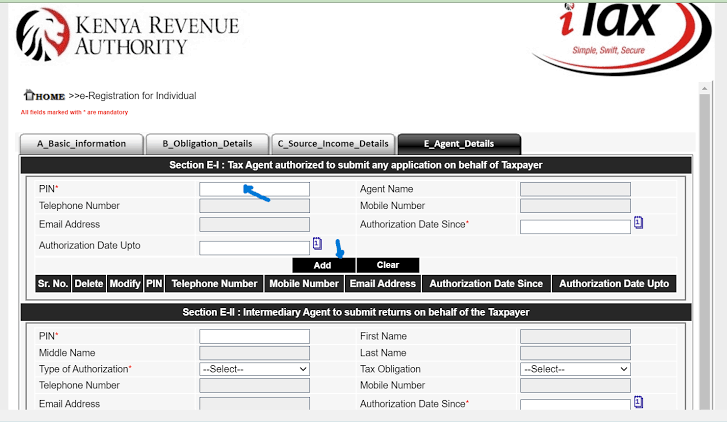Click the iTax logo
Viewport: 727px width, 422px height.
point(621,37)
